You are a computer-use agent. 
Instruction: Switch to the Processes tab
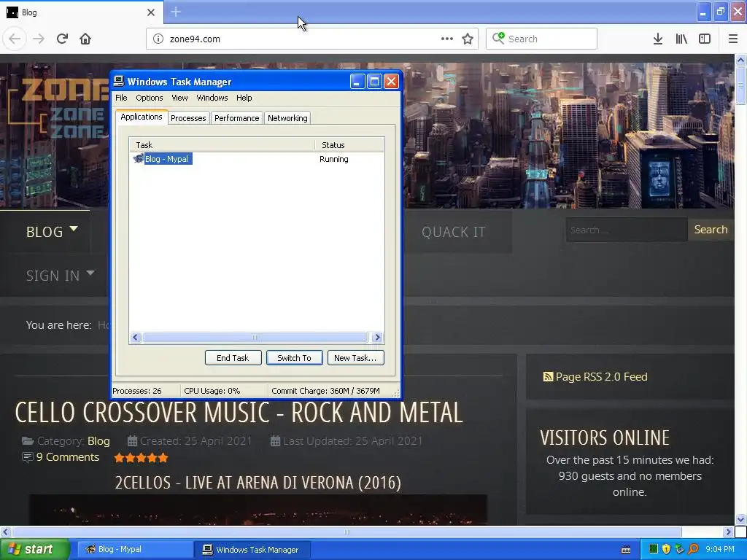[188, 118]
